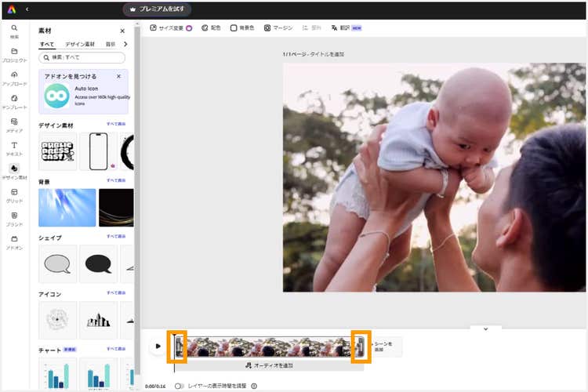The width and height of the screenshot is (588, 392).
Task: Open the 背景色 background color option
Action: tap(242, 28)
